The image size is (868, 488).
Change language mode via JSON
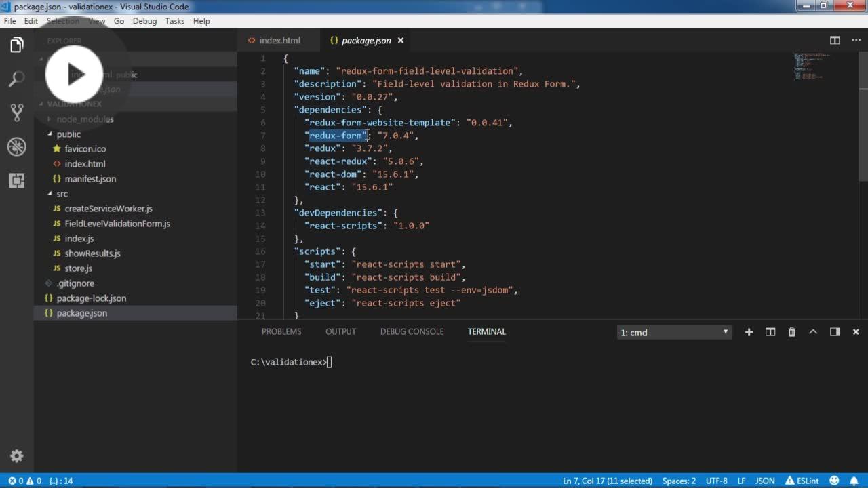pyautogui.click(x=765, y=481)
